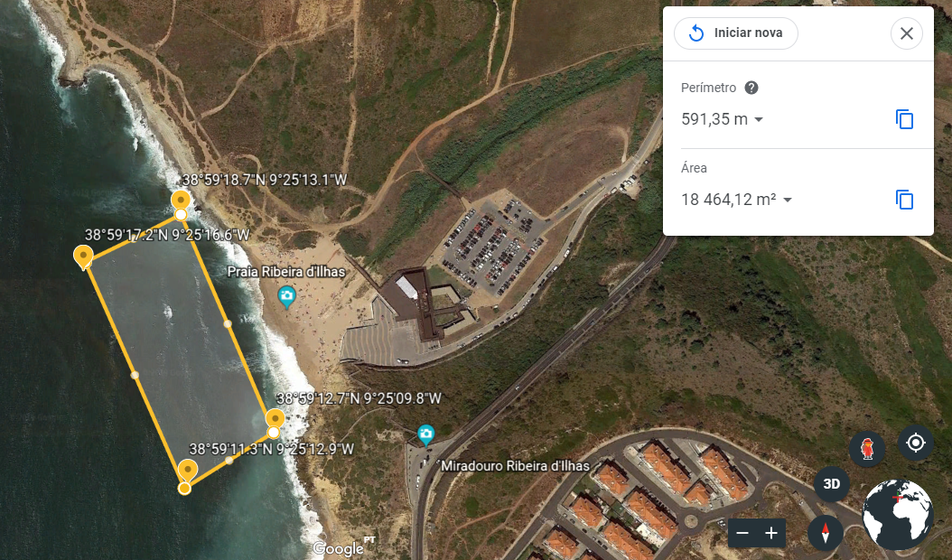Expand the area units dropdown
The width and height of the screenshot is (952, 560).
coord(788,200)
